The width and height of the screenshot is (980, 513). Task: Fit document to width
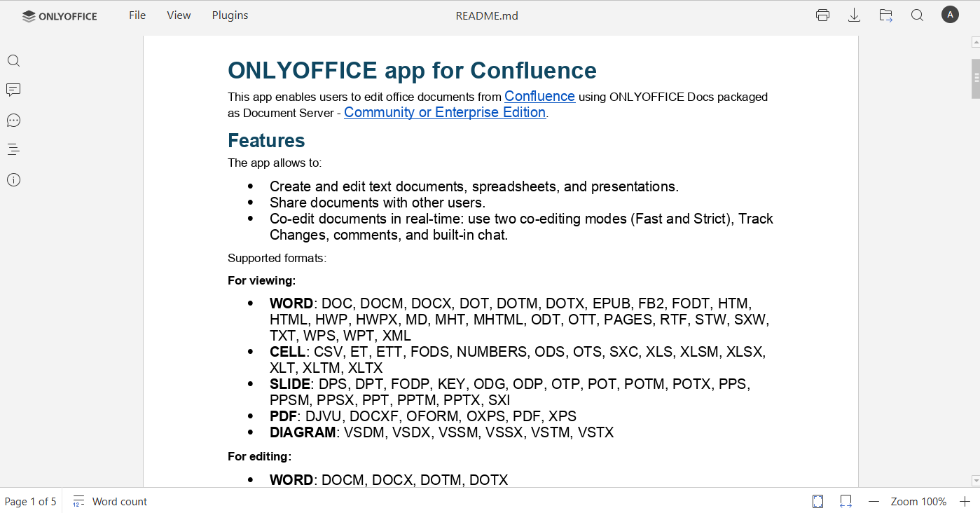[x=846, y=501]
